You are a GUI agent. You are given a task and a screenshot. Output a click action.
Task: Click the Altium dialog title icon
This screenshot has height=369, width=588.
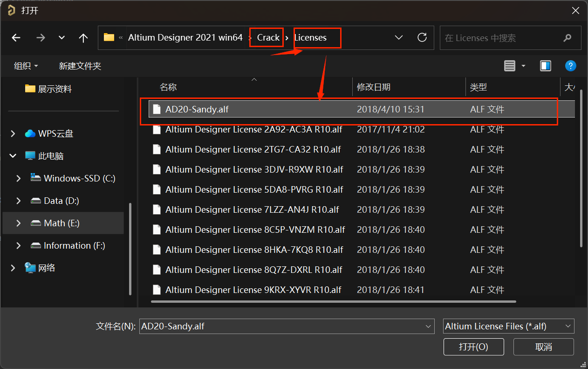[11, 10]
